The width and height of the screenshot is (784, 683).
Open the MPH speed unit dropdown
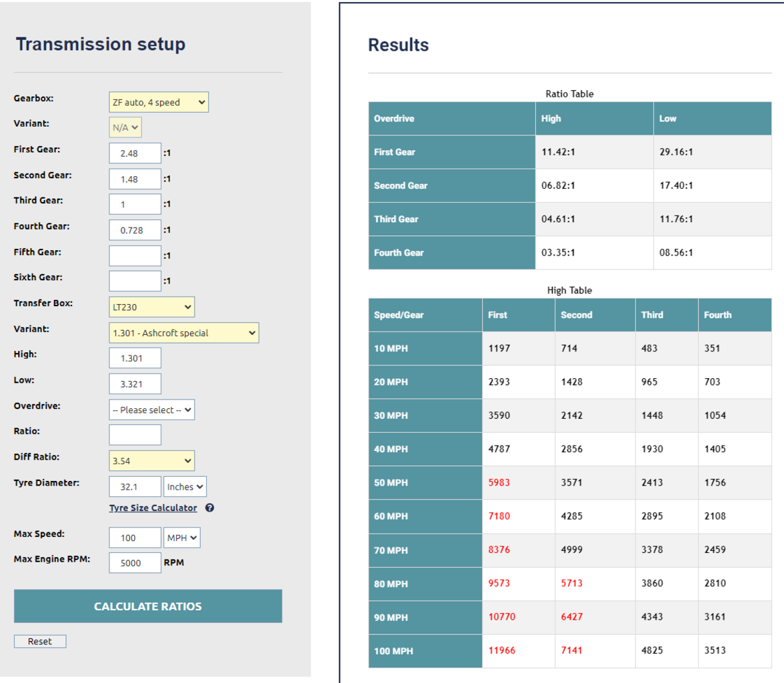[x=182, y=538]
